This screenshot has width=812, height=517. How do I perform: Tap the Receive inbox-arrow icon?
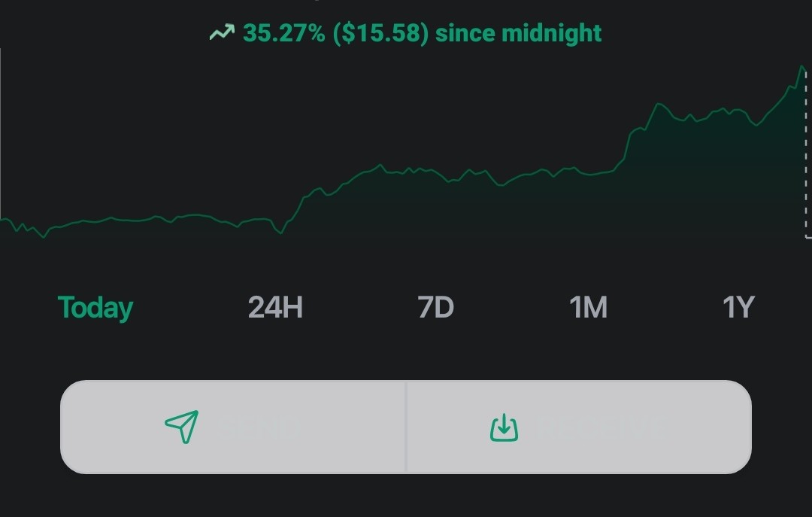[504, 427]
